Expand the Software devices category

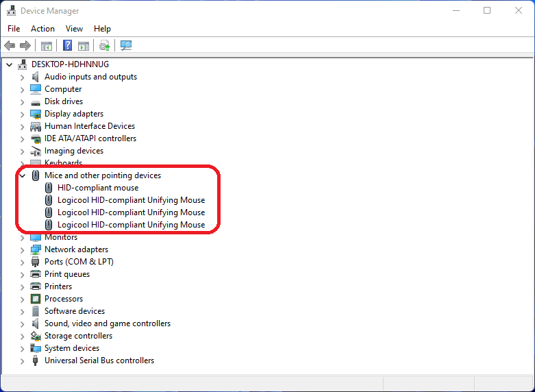click(x=22, y=312)
